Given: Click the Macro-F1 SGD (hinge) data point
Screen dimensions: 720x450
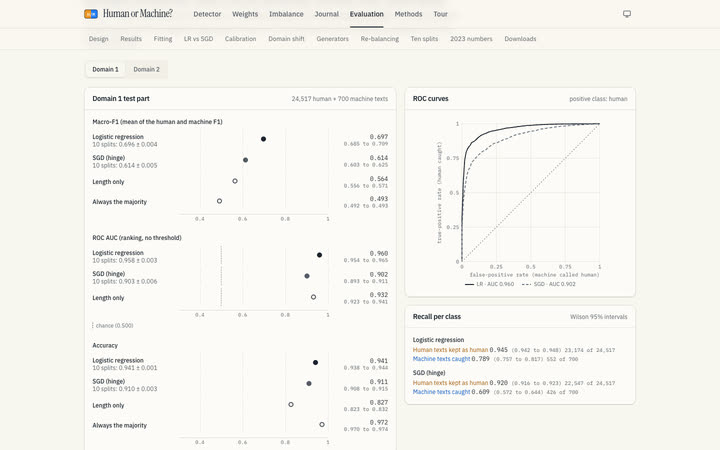Looking at the screenshot, I should (245, 160).
